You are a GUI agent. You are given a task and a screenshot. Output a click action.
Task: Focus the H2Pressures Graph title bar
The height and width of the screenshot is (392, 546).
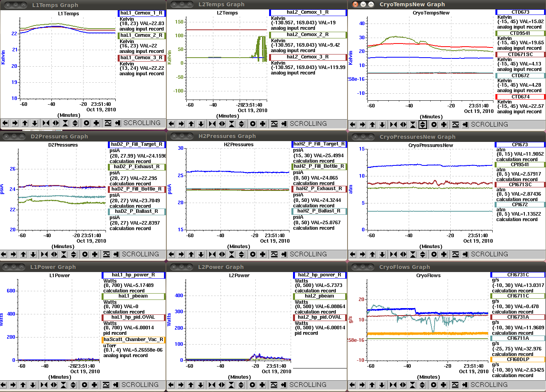pyautogui.click(x=257, y=136)
